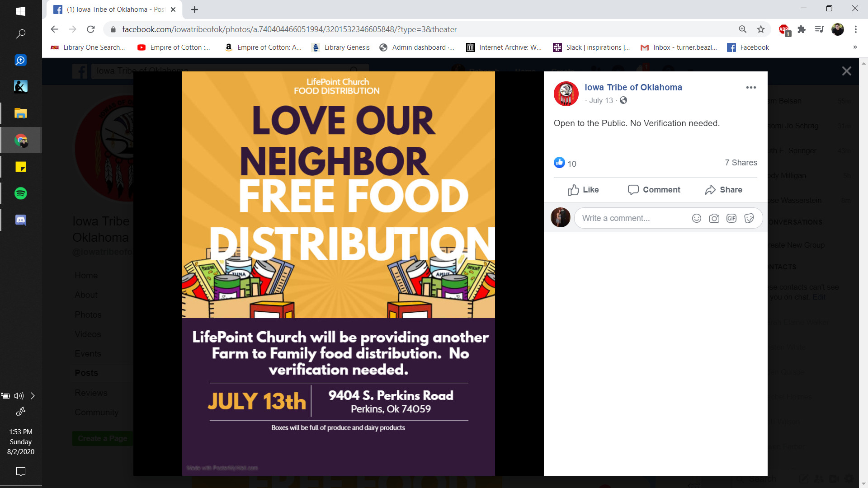The height and width of the screenshot is (488, 868).
Task: Open Chrome extensions puzzle icon
Action: (802, 29)
